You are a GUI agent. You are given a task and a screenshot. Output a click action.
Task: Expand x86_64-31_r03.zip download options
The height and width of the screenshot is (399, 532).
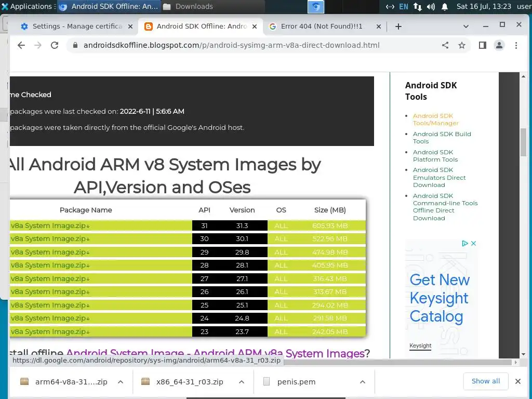pyautogui.click(x=242, y=382)
